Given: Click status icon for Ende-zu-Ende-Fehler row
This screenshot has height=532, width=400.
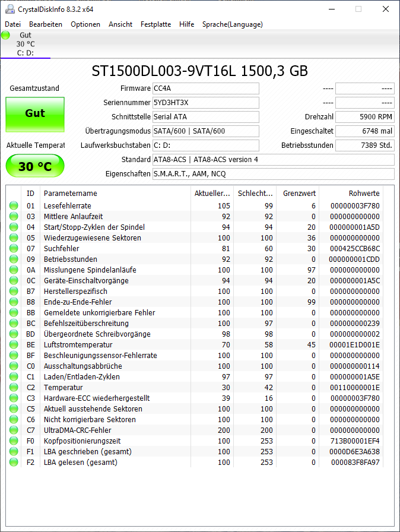Looking at the screenshot, I should [14, 302].
